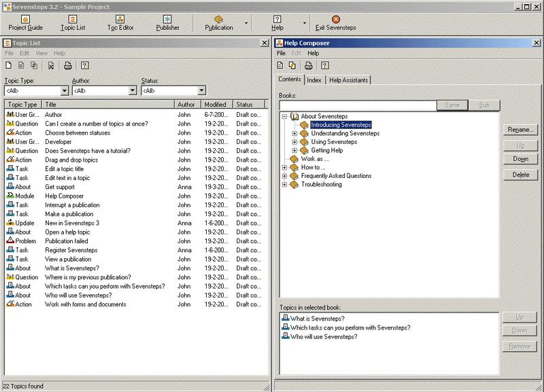The image size is (544, 392).
Task: Select the Contents tab
Action: 290,79
